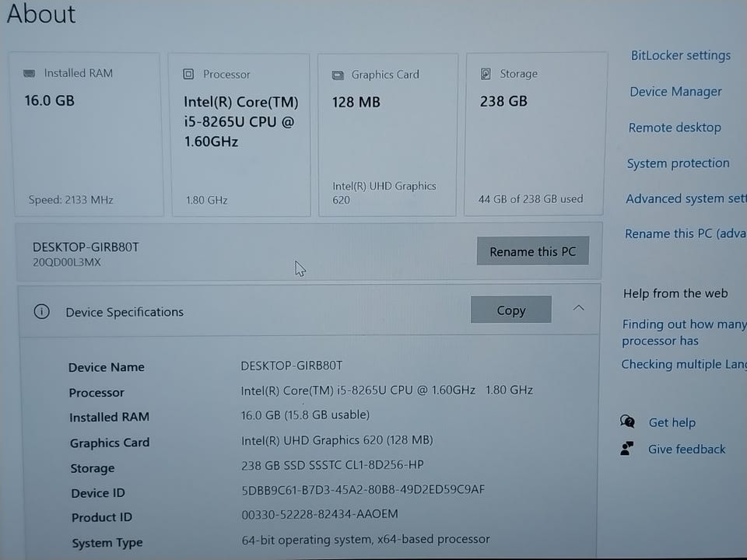Viewport: 747px width, 560px height.
Task: Click the Rename this PC button
Action: (532, 251)
